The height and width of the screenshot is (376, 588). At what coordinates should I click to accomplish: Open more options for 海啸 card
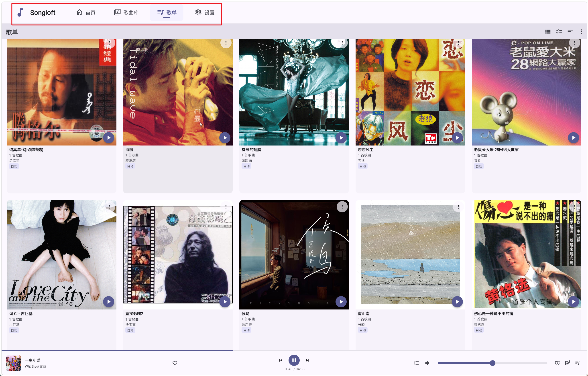226,43
